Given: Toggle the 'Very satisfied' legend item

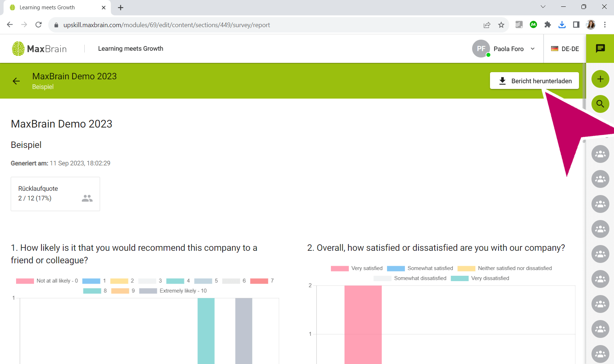Looking at the screenshot, I should click(x=357, y=268).
